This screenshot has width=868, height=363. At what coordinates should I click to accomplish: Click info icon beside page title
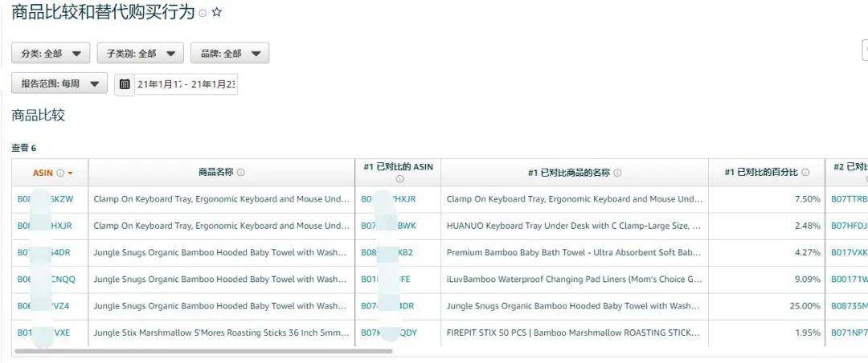(203, 13)
